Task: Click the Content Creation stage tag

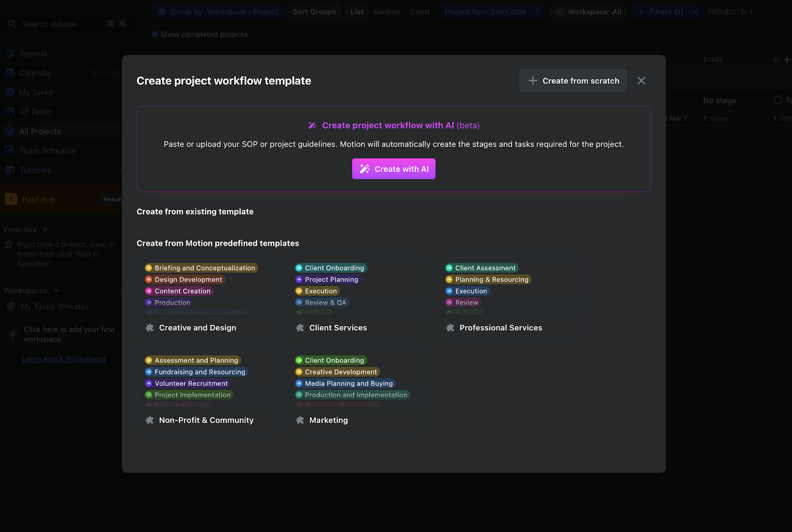Action: pyautogui.click(x=179, y=291)
